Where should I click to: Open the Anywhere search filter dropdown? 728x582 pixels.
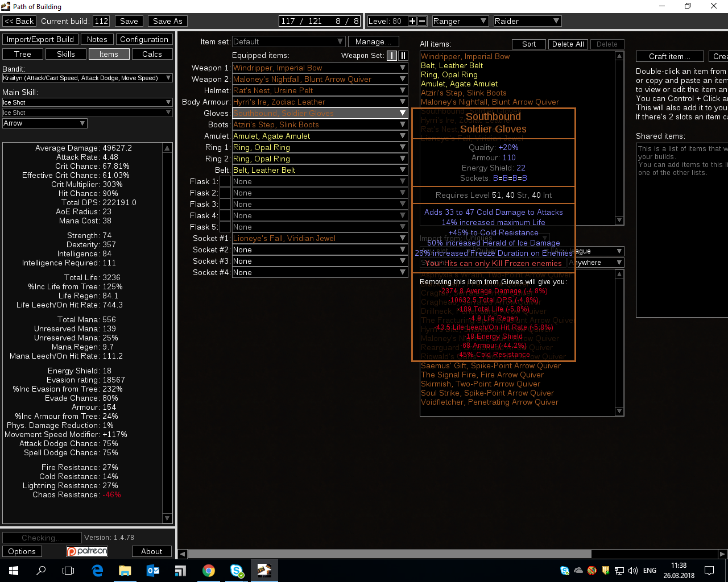pyautogui.click(x=595, y=263)
